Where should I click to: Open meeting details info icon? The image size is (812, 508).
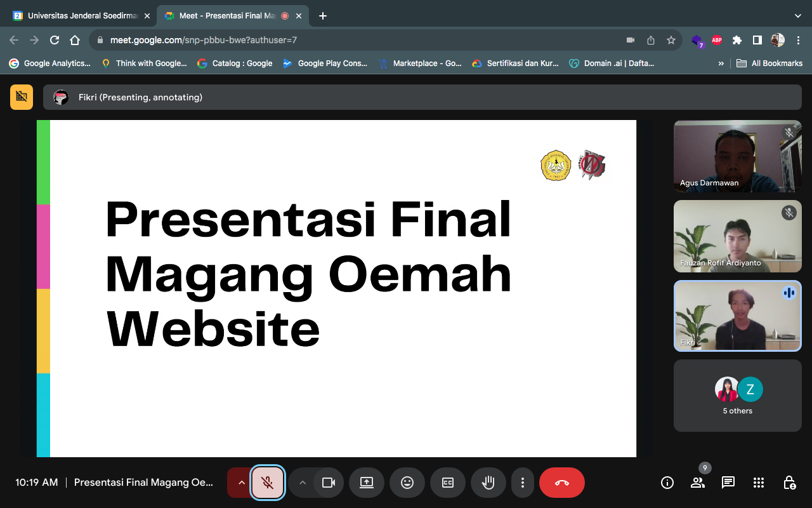pyautogui.click(x=667, y=483)
